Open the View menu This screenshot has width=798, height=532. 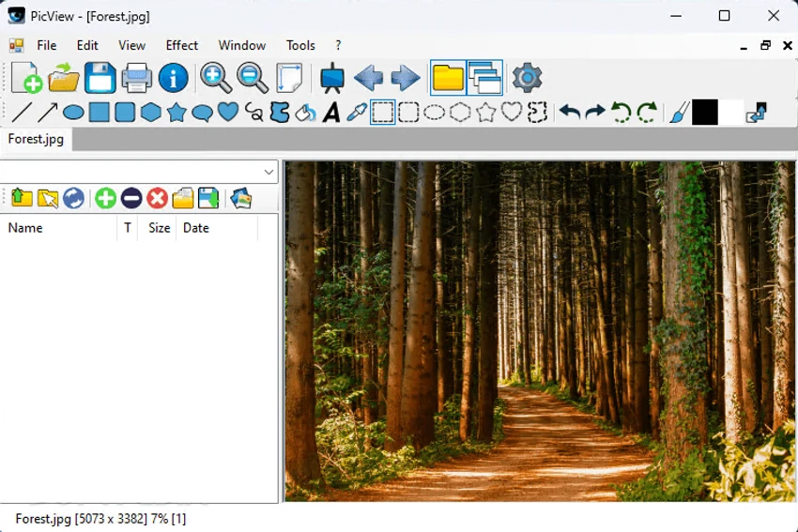(131, 45)
